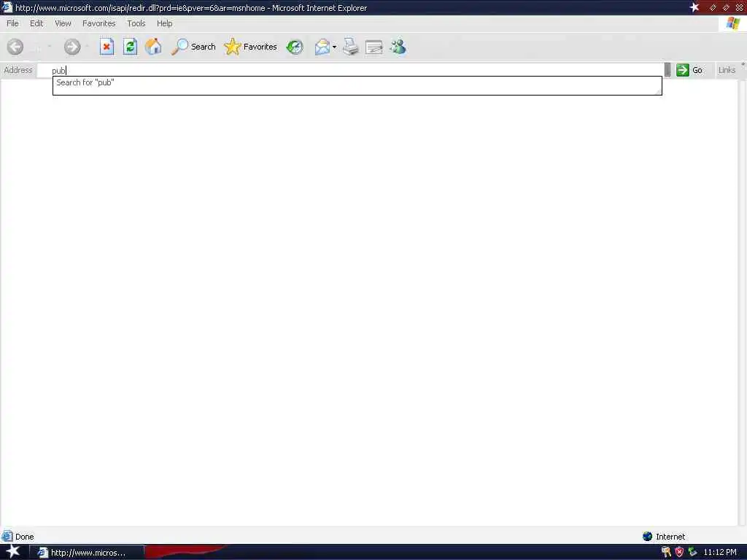Click the Address label
The width and height of the screenshot is (747, 560).
pyautogui.click(x=18, y=70)
